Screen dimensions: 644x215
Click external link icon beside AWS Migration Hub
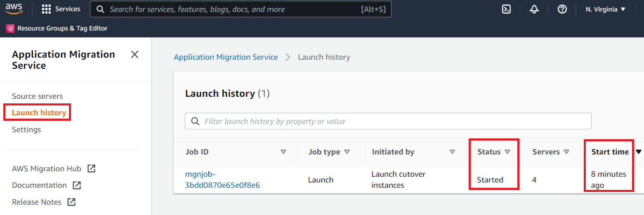(x=92, y=168)
